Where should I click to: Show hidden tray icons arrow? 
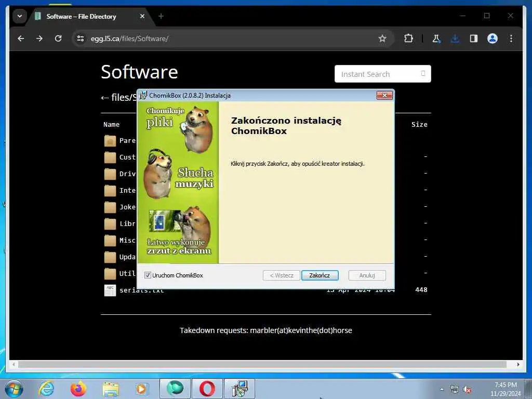point(442,390)
